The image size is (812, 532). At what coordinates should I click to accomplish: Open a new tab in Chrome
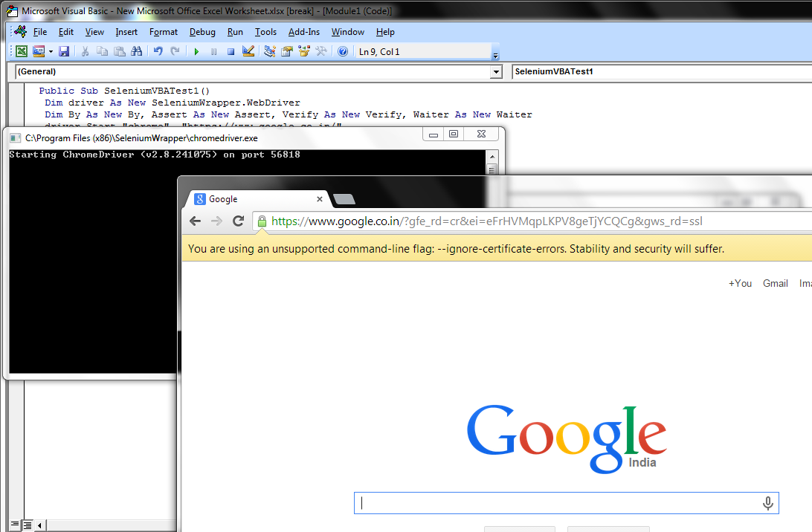(x=344, y=199)
